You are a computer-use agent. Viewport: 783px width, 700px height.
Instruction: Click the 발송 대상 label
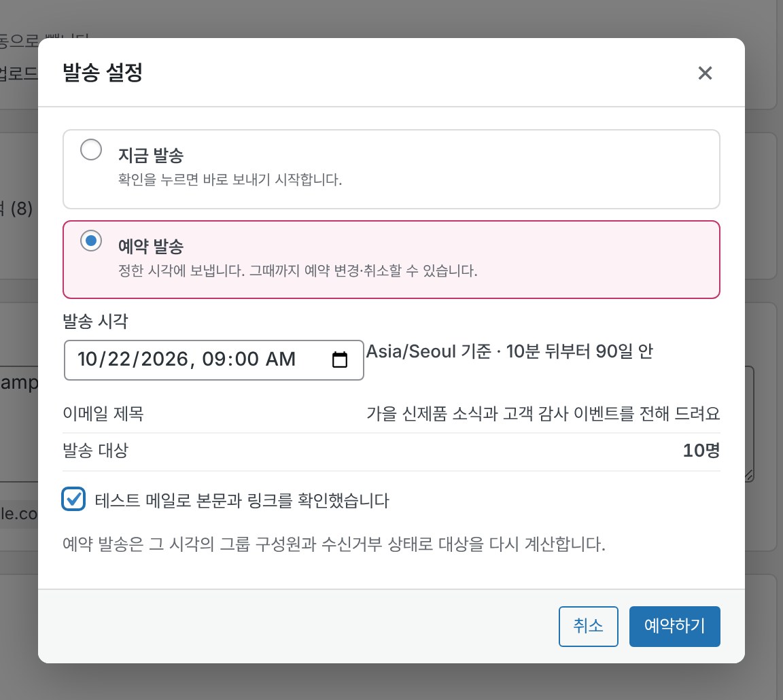coord(95,451)
